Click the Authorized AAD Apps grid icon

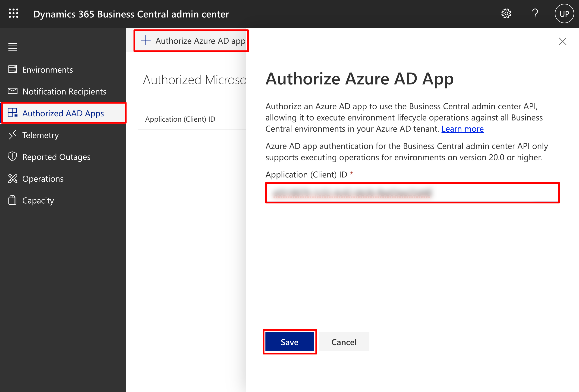point(13,113)
